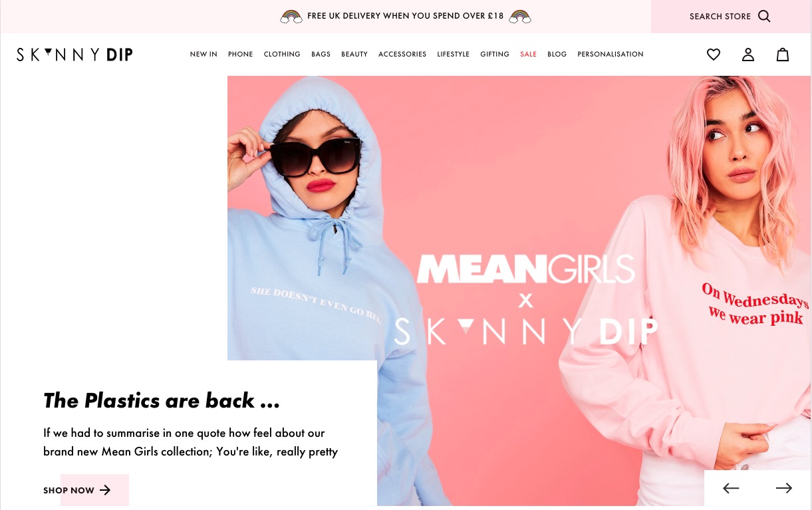The height and width of the screenshot is (510, 812).
Task: Click the Search Store field
Action: click(x=731, y=17)
